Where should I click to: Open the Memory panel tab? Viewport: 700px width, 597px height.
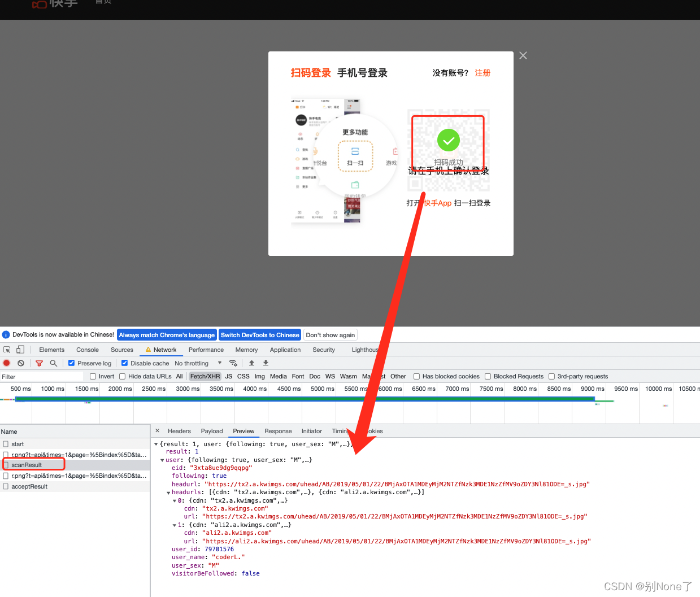click(247, 350)
